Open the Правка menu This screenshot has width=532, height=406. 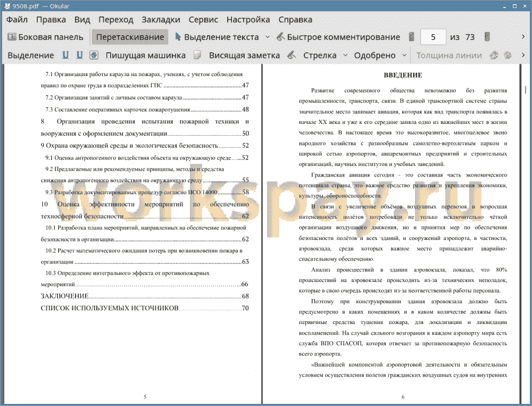coord(51,19)
